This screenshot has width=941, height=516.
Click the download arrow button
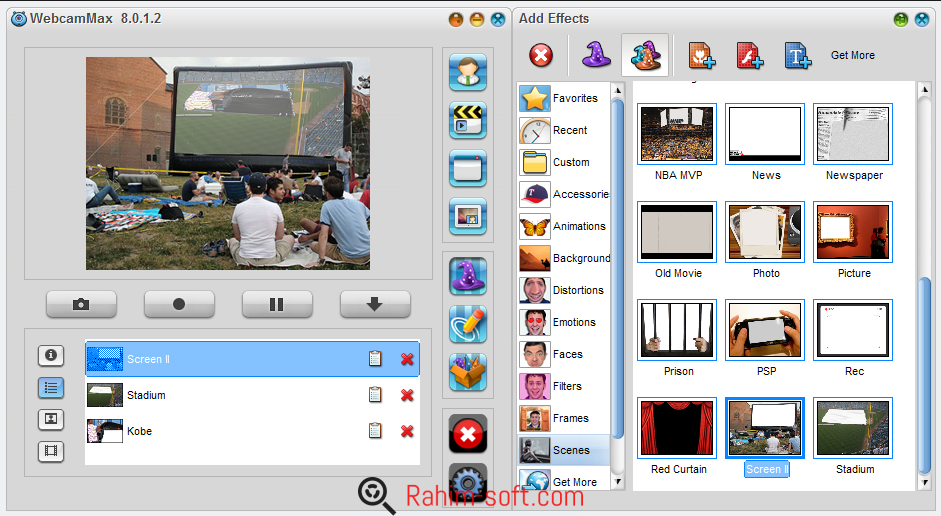coord(375,304)
